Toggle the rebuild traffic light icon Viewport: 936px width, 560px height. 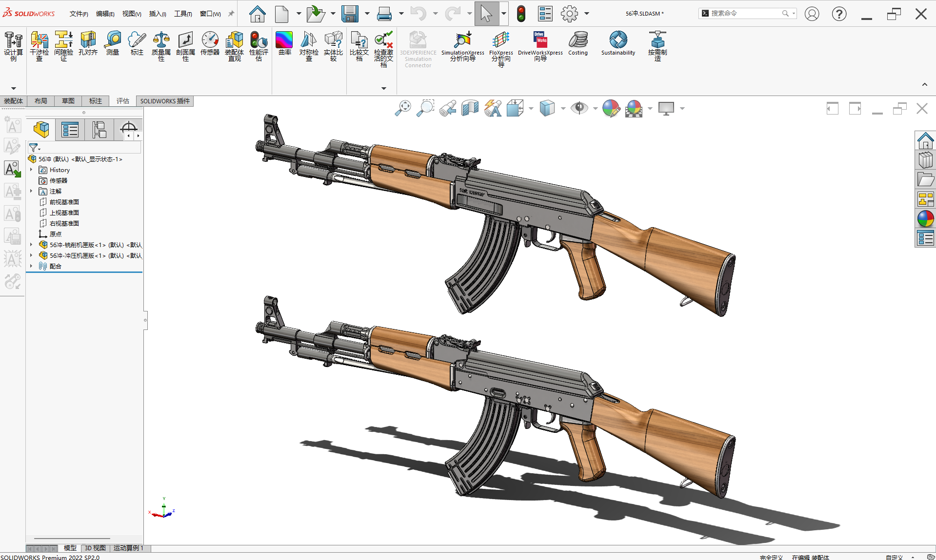coord(521,14)
